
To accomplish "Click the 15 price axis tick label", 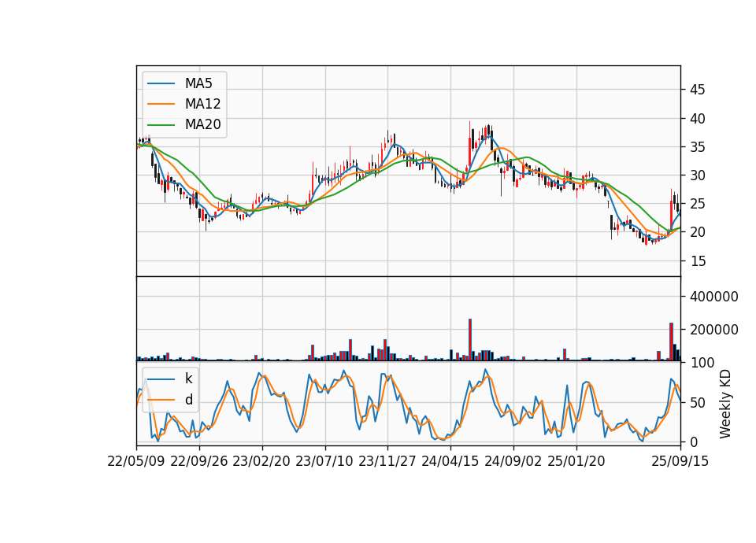I will 697,261.
